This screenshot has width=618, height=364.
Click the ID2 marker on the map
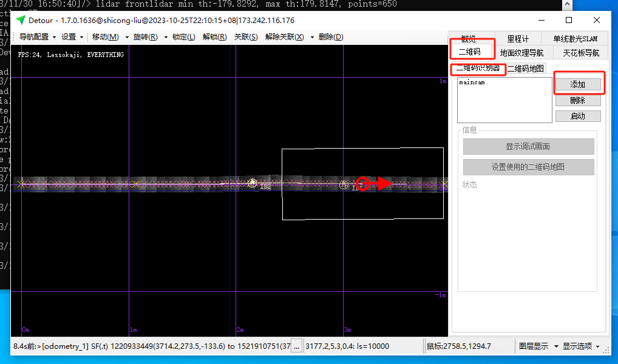coord(253,183)
